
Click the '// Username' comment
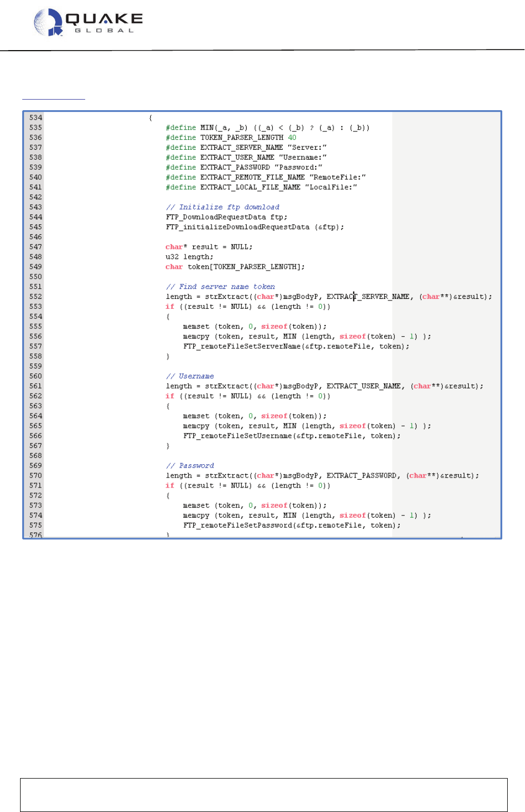tap(190, 376)
